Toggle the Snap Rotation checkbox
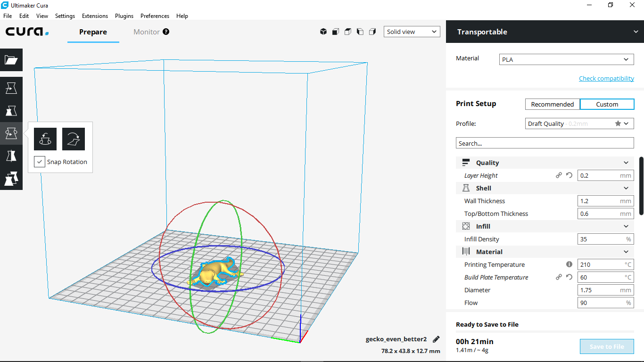This screenshot has height=362, width=644. (x=40, y=162)
